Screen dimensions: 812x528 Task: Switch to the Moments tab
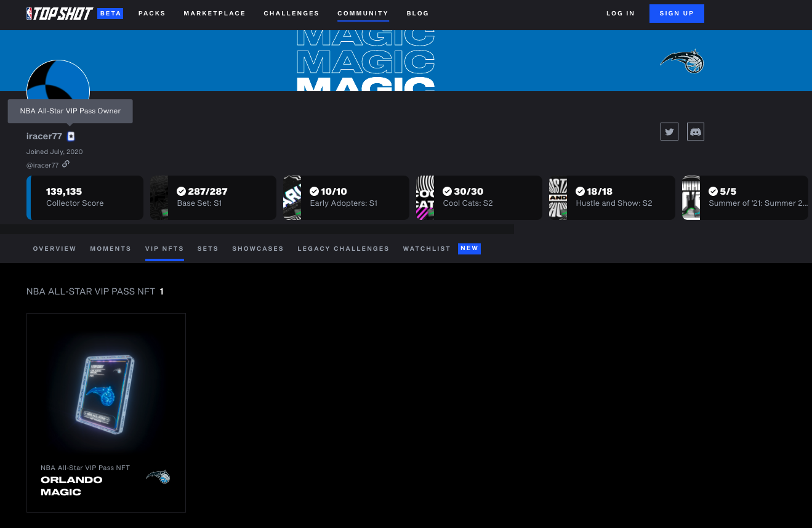(x=111, y=249)
